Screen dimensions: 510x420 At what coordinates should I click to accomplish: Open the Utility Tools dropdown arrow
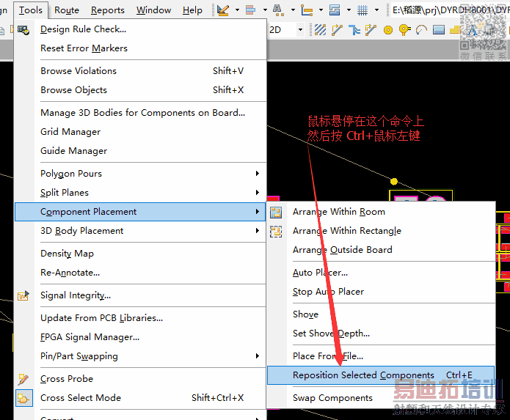(238, 10)
